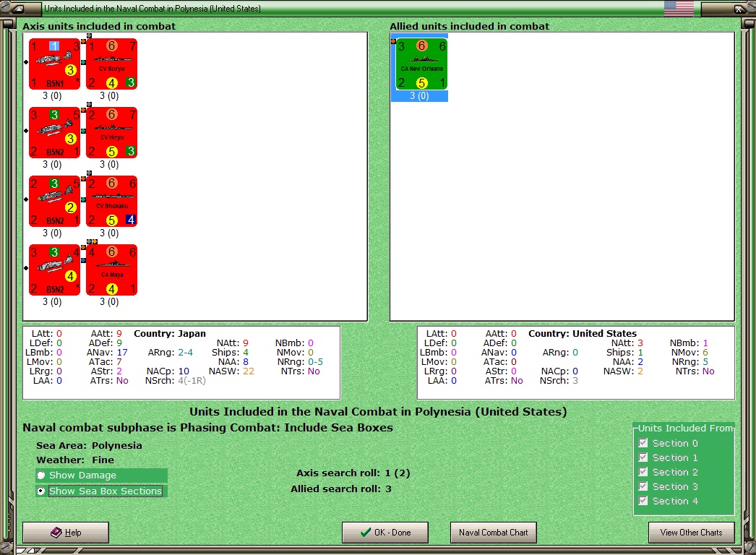Click the United States flag icon

coord(679,8)
